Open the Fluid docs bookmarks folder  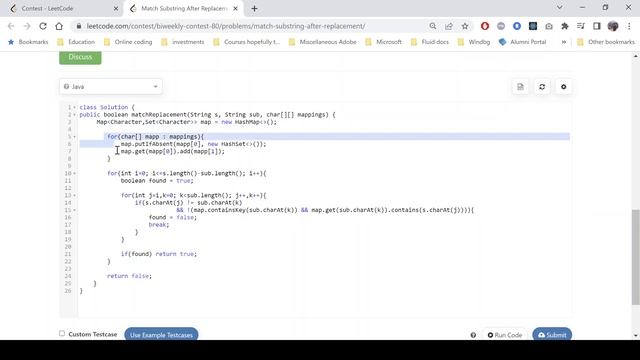[x=429, y=42]
